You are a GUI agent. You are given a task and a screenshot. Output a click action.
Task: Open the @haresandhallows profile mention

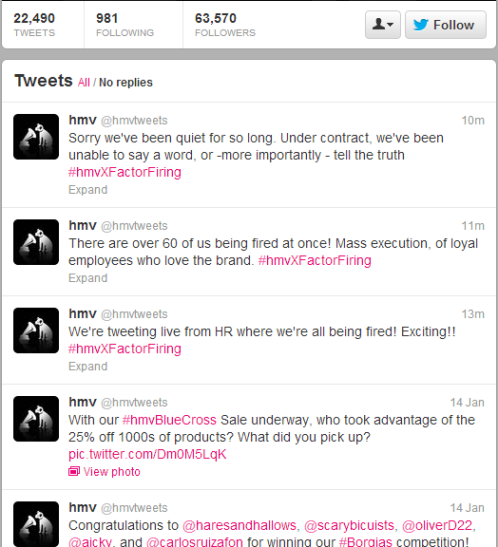[239, 525]
